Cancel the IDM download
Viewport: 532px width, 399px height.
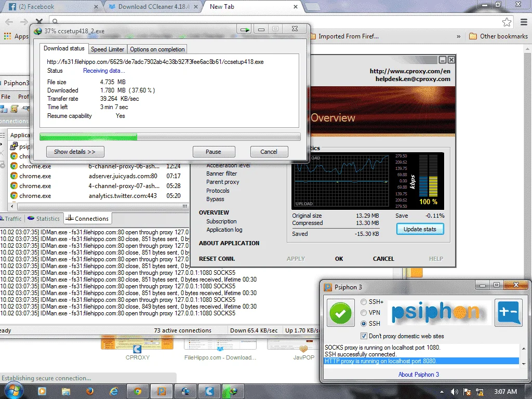point(269,152)
